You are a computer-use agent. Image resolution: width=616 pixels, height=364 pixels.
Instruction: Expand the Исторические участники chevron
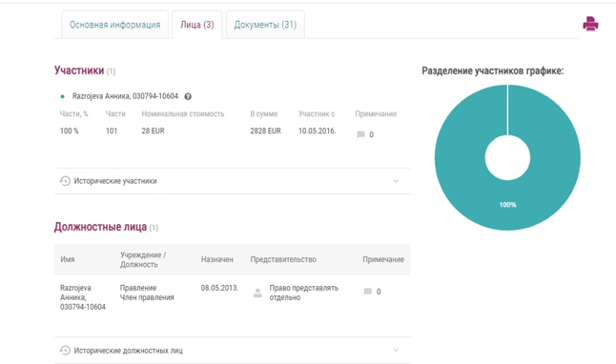click(x=396, y=181)
